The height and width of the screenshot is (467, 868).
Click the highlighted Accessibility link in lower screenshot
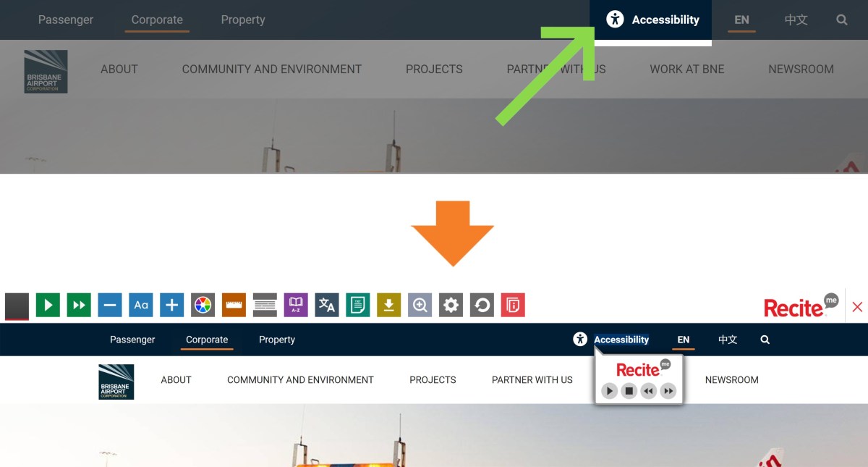pos(621,340)
